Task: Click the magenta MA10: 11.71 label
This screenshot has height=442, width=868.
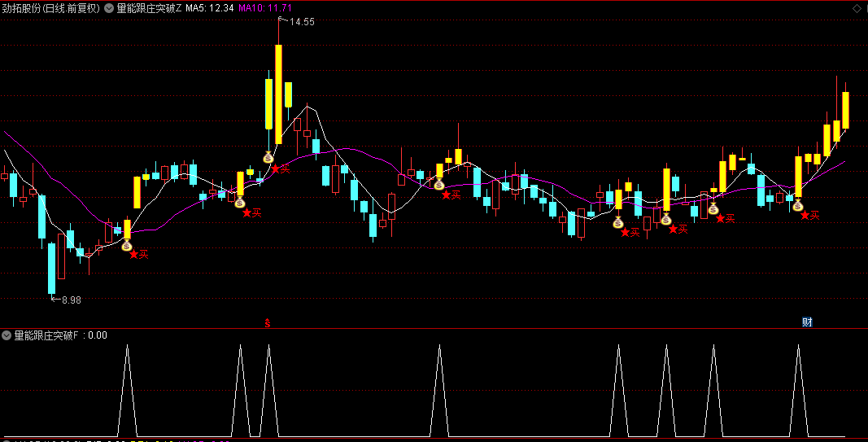Action: 265,8
